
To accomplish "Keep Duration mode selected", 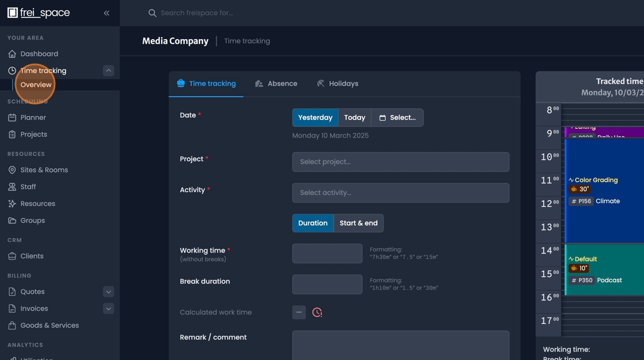I will tap(313, 223).
